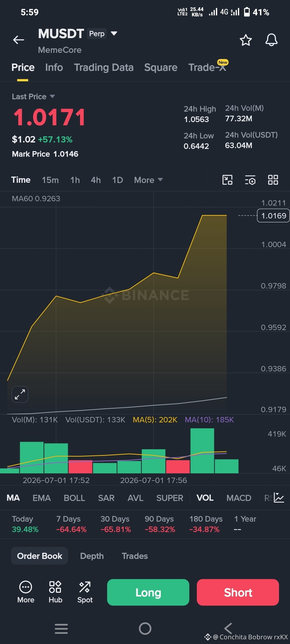Viewport: 290px width, 644px height.
Task: Tap the 24h Low 0.6442 value
Action: click(196, 146)
